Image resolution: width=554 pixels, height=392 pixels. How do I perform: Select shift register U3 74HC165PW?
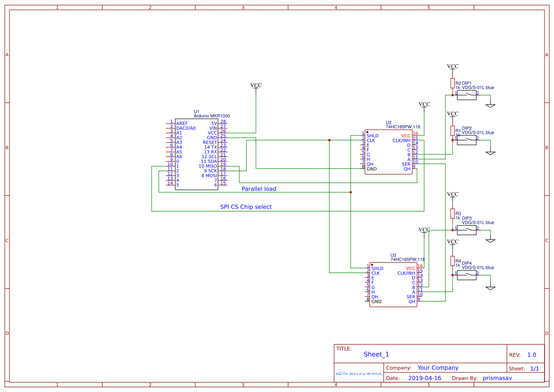coord(392,284)
